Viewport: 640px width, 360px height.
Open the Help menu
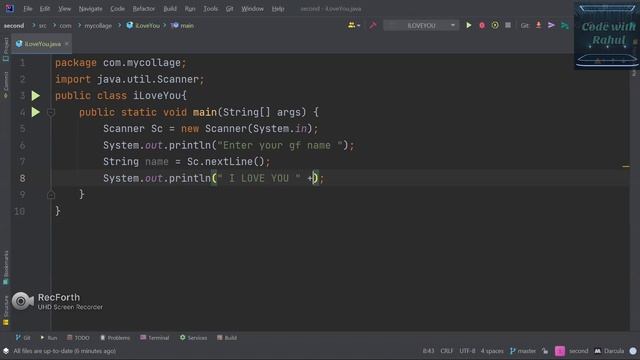(278, 9)
